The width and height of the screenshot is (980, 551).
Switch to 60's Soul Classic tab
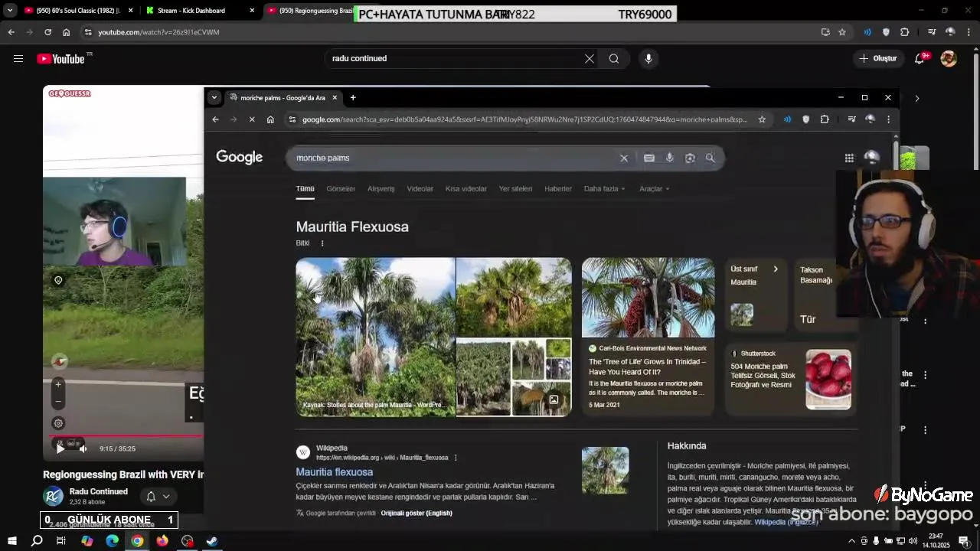click(77, 11)
